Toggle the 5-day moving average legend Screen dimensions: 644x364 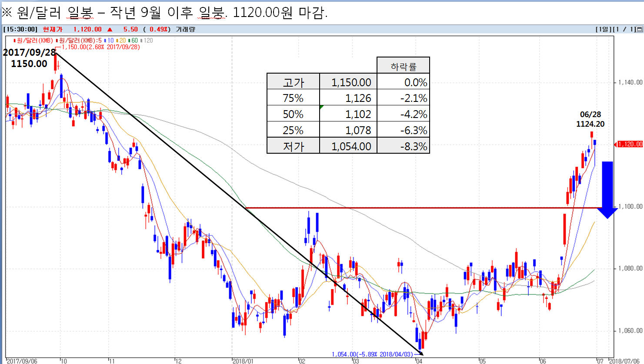click(79, 40)
